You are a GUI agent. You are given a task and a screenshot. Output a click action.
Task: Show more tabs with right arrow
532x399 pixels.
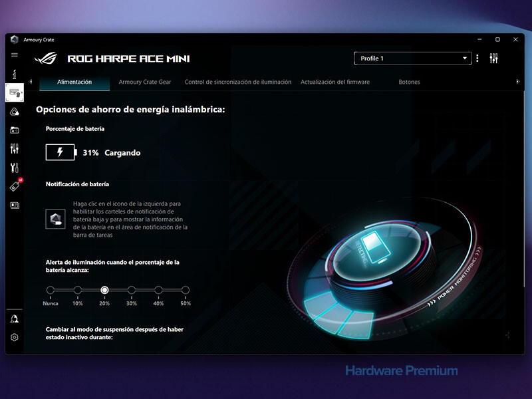click(x=518, y=81)
